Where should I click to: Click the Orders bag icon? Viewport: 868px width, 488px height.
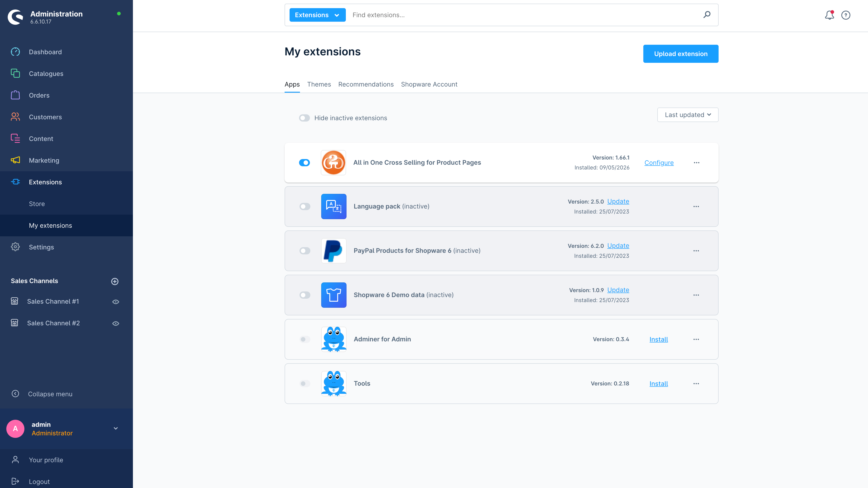[16, 95]
